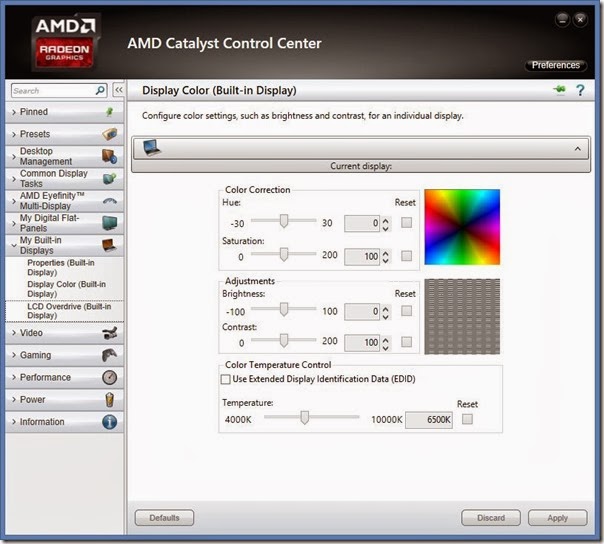604x544 pixels.
Task: Expand the Video section
Action: tap(14, 333)
